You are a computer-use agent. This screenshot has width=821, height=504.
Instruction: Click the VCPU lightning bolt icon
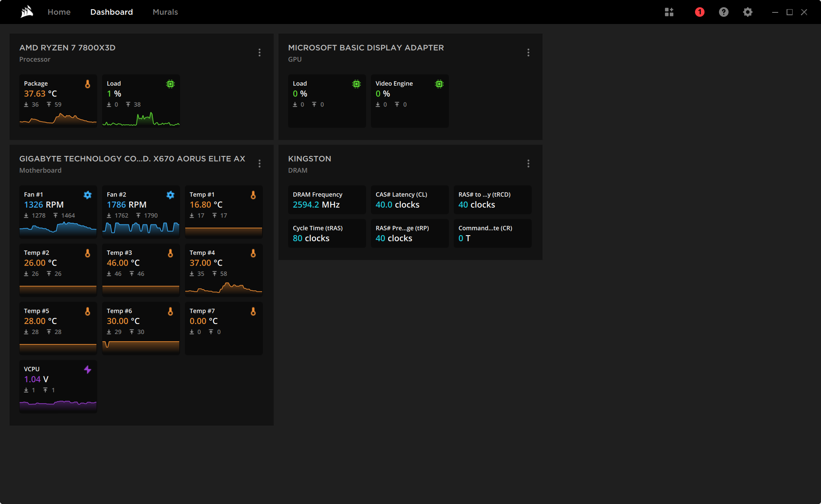point(88,370)
